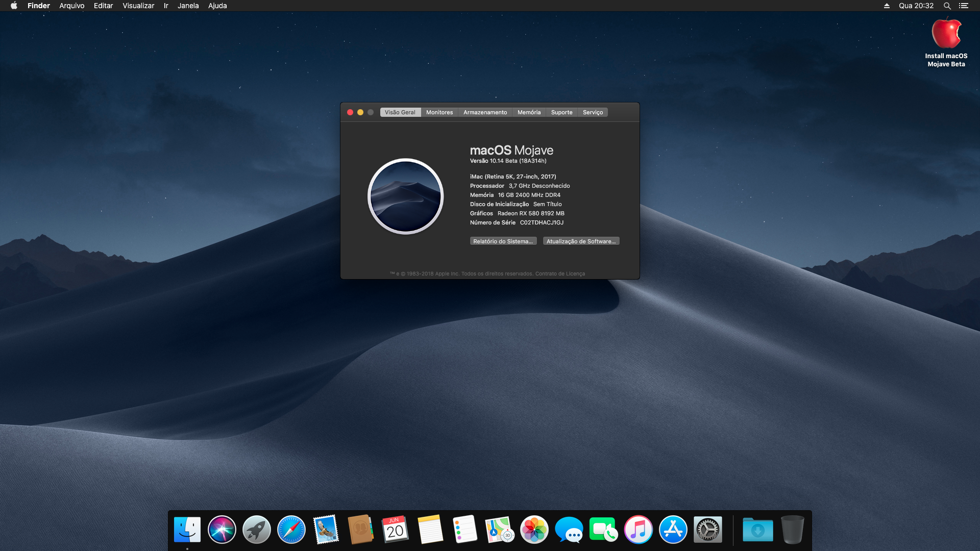Click Atualização de Software button

[x=581, y=241]
